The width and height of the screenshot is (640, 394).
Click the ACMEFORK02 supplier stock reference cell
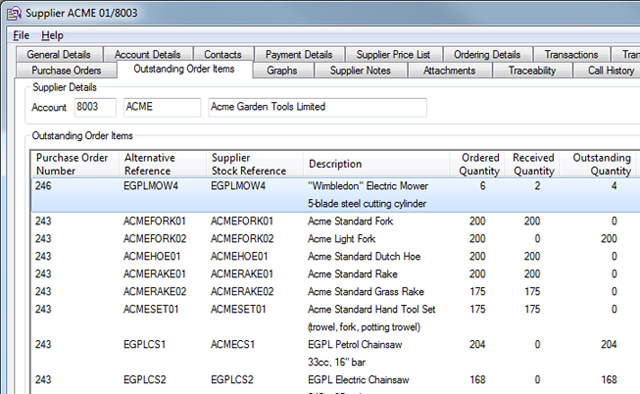coord(242,239)
